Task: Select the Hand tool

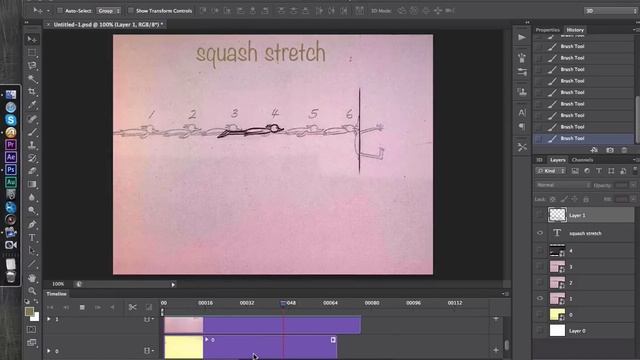Action: coord(32,278)
